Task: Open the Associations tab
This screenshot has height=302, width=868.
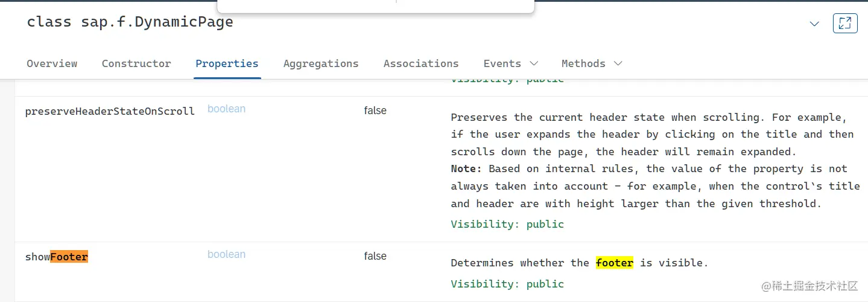Action: (421, 63)
